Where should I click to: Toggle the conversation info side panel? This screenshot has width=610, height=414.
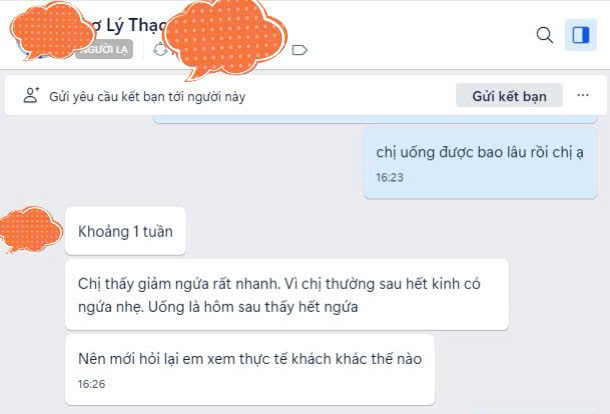click(580, 35)
